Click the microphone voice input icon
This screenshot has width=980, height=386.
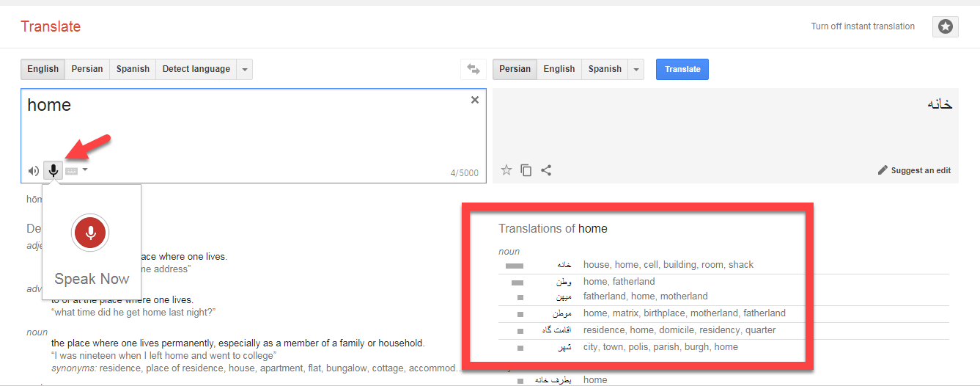(53, 171)
